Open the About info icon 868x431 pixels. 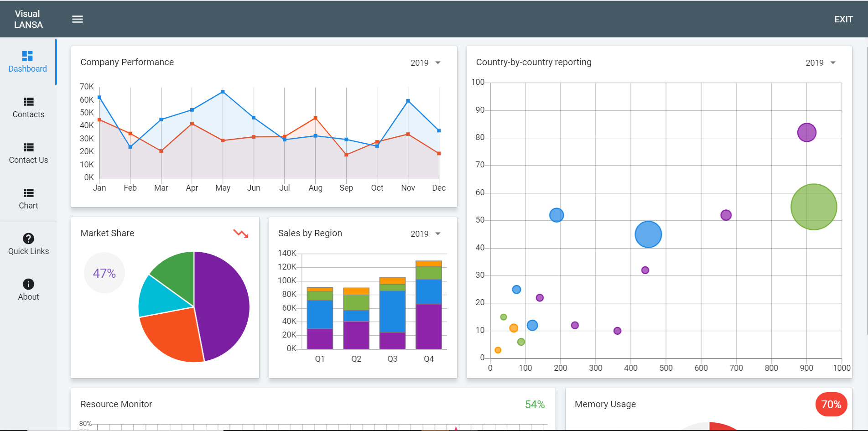tap(28, 284)
